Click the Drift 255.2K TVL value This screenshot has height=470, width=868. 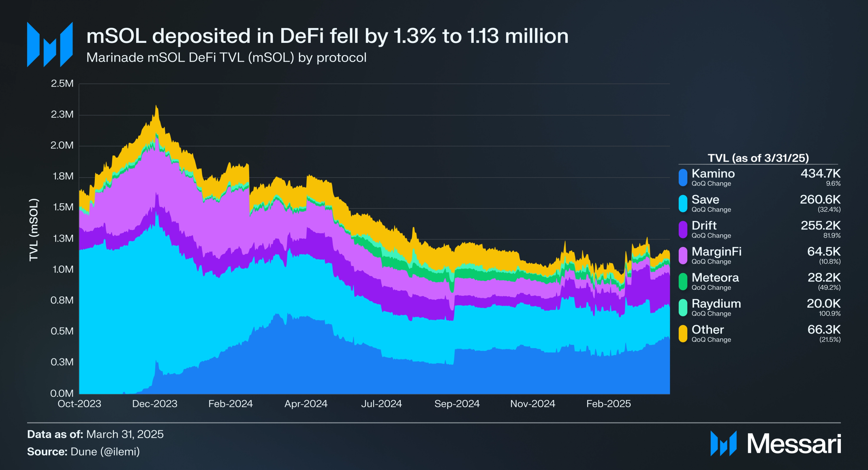click(x=821, y=225)
